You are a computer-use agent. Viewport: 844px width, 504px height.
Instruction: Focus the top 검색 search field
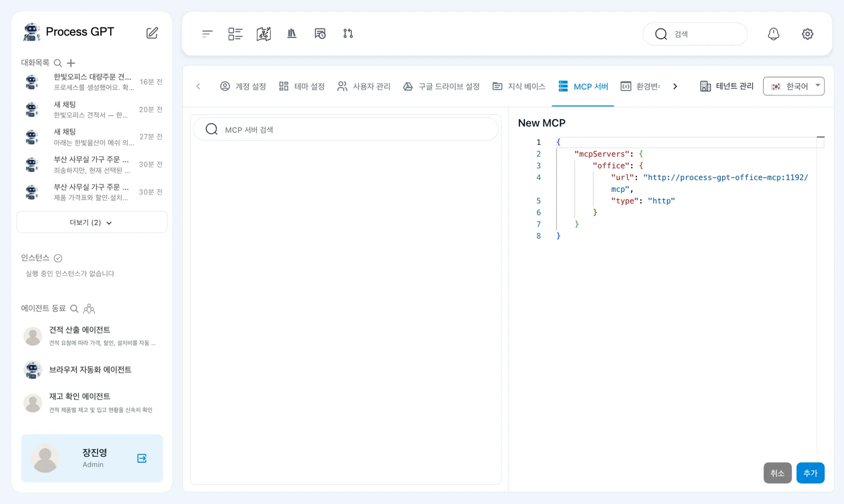pyautogui.click(x=695, y=34)
